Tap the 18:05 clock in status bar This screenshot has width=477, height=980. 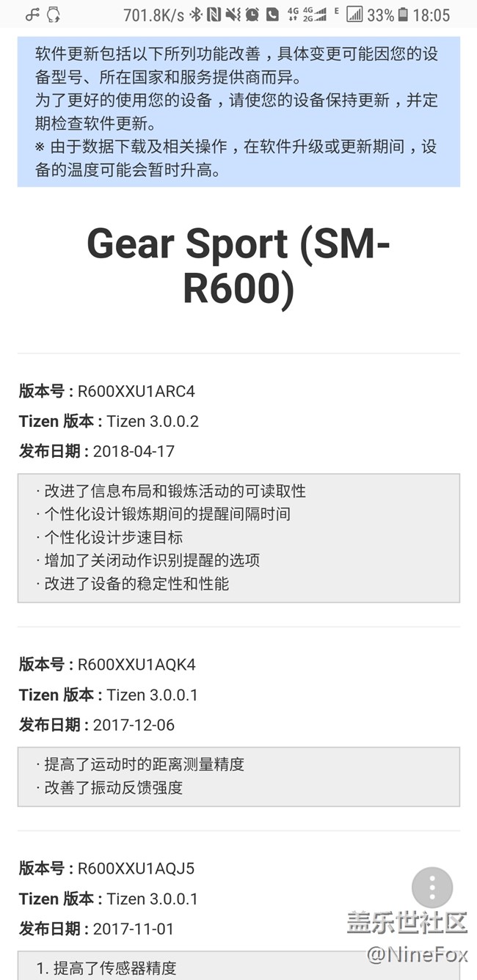coord(432,15)
